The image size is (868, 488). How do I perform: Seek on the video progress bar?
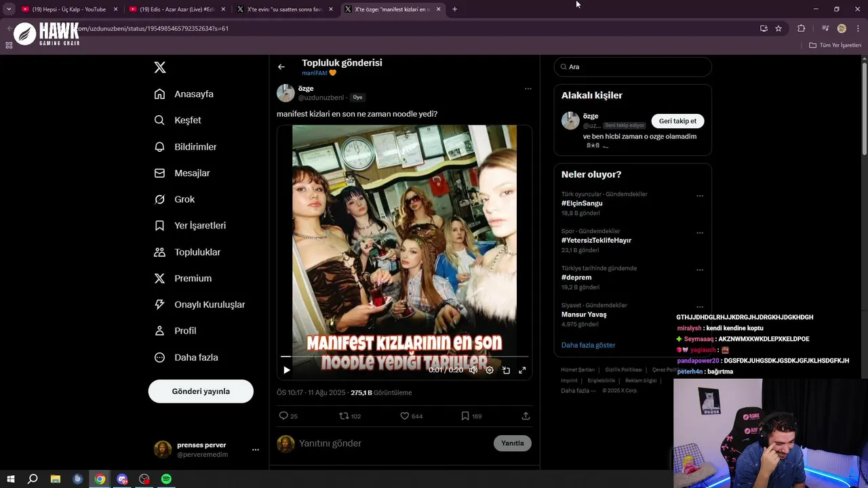[405, 356]
